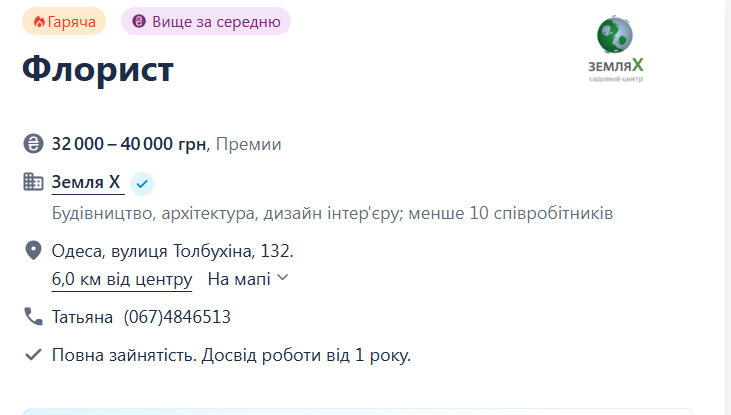Click the salary range 32 000 – 40 000 грн

(x=129, y=144)
